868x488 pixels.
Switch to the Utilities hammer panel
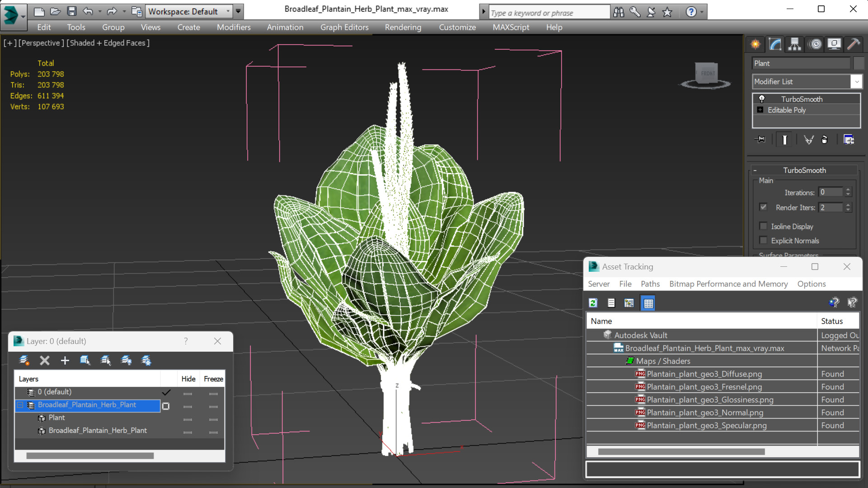pos(854,44)
